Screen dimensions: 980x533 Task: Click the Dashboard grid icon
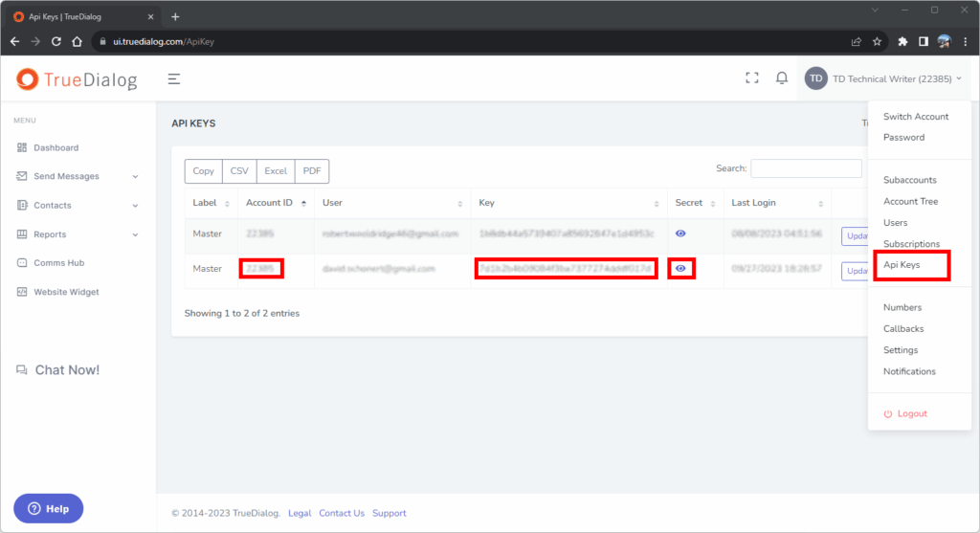pyautogui.click(x=22, y=147)
